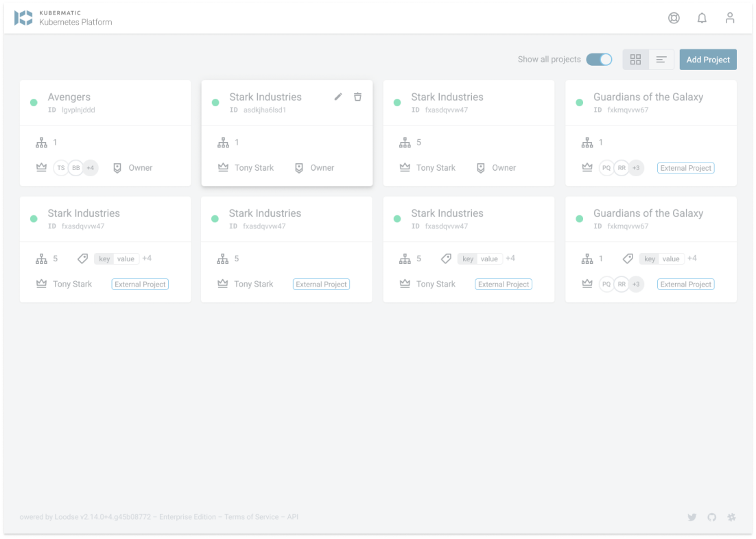Expand the +4 members on Avengers project

pos(90,167)
